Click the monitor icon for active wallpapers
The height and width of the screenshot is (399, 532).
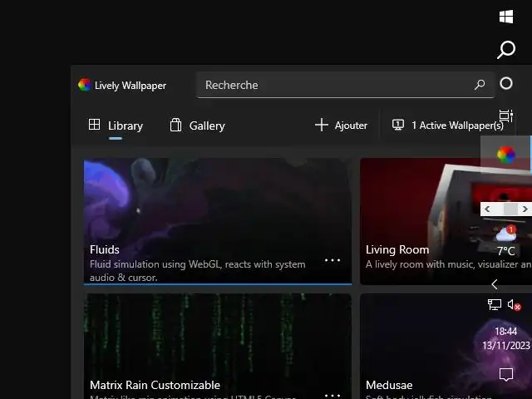(398, 125)
